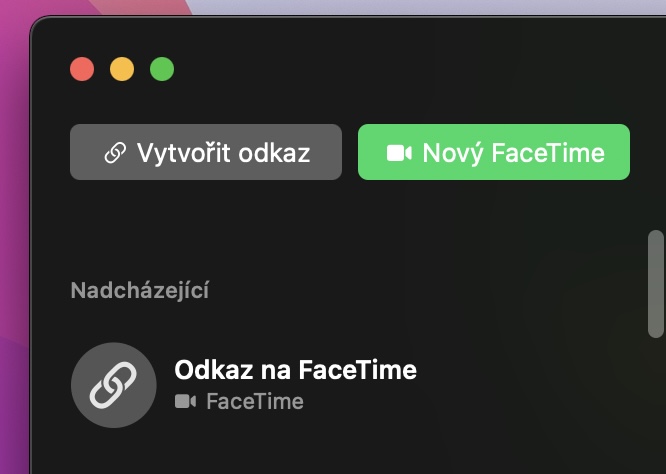Click the gray "FaceTime" subtitle text
The height and width of the screenshot is (474, 666).
tap(254, 402)
